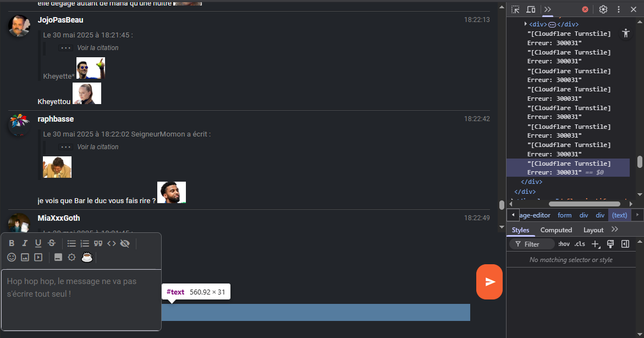644x338 pixels.
Task: Insert an image via the picture icon
Action: tap(25, 257)
